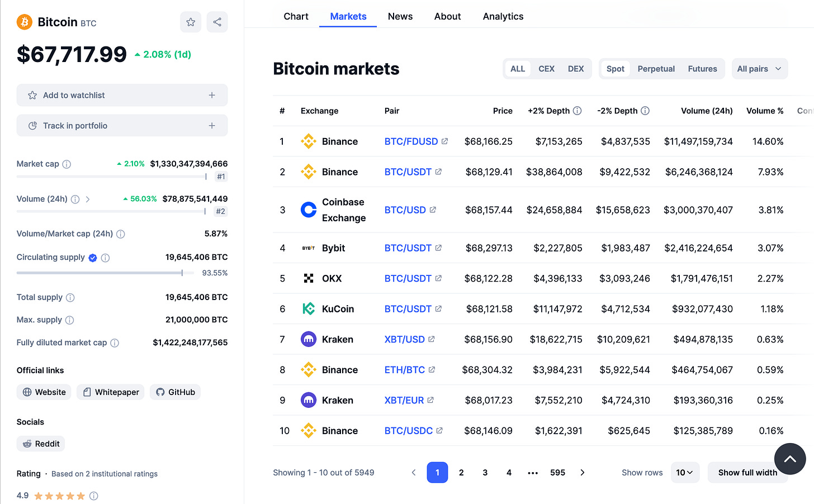Click the five-star rating display
The image size is (814, 504).
[59, 496]
